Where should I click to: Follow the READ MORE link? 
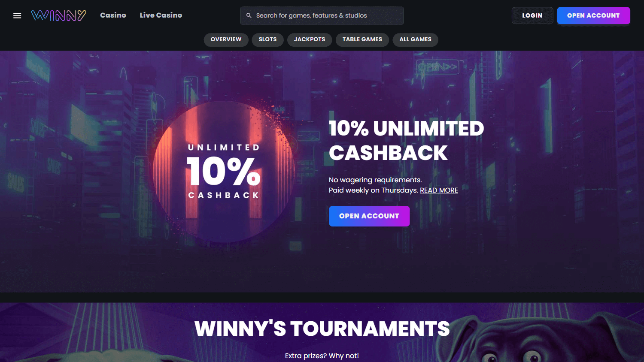click(x=439, y=190)
